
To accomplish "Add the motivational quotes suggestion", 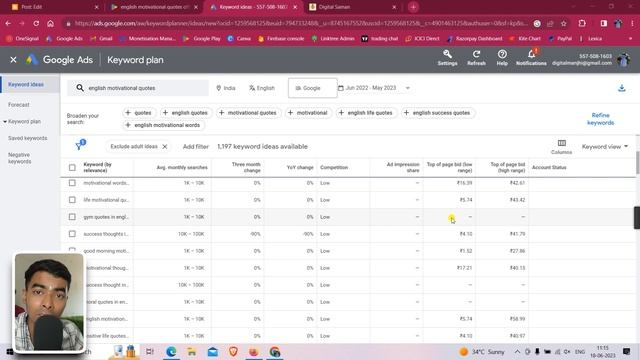I will (248, 113).
